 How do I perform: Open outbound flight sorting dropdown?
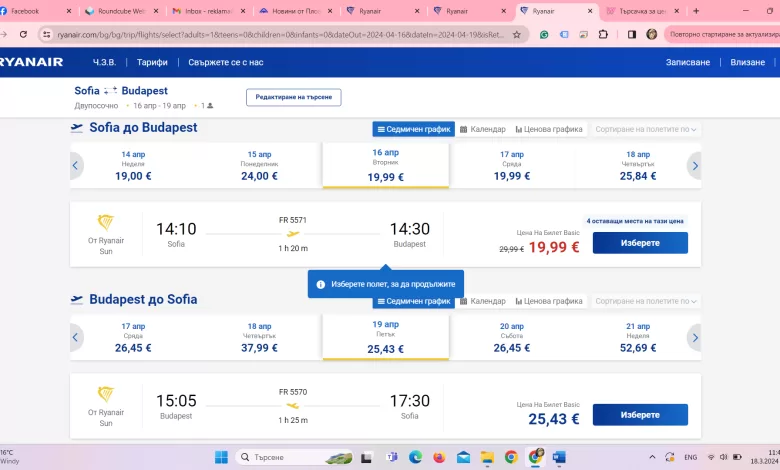point(646,129)
